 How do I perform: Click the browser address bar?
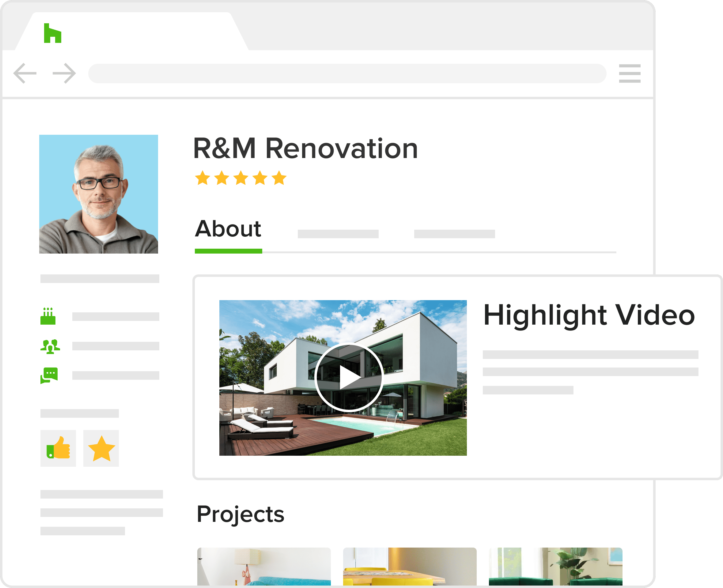pyautogui.click(x=347, y=73)
